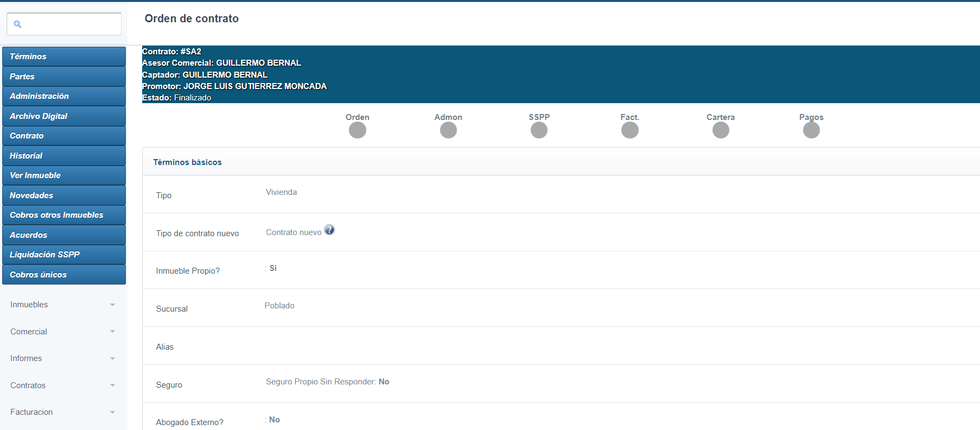Click the Admon status circle
Screen dimensions: 980x430
click(x=448, y=130)
